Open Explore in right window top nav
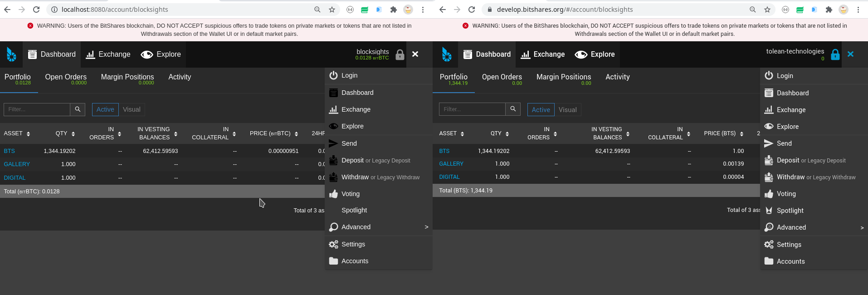Image resolution: width=868 pixels, height=295 pixels. [x=595, y=54]
